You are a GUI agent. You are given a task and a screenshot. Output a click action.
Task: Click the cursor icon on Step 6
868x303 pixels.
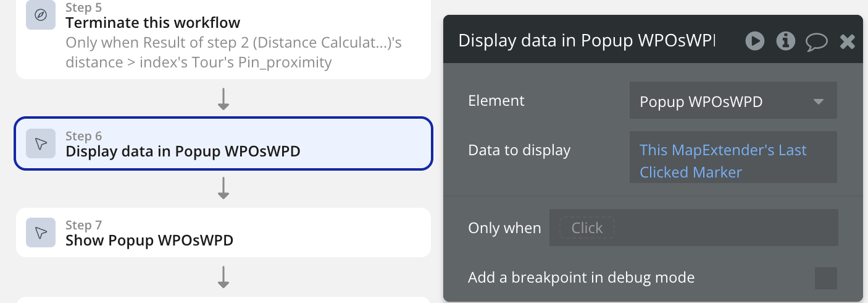click(x=41, y=143)
